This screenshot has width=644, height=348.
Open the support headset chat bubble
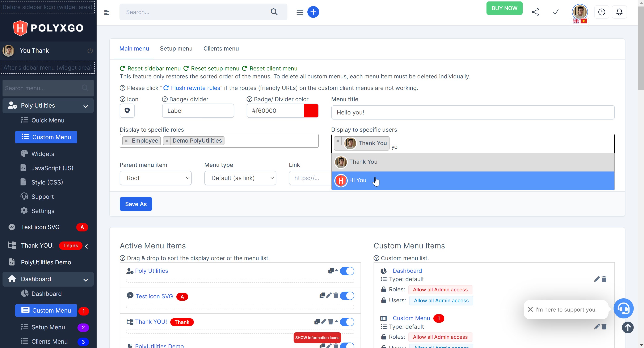(x=623, y=309)
